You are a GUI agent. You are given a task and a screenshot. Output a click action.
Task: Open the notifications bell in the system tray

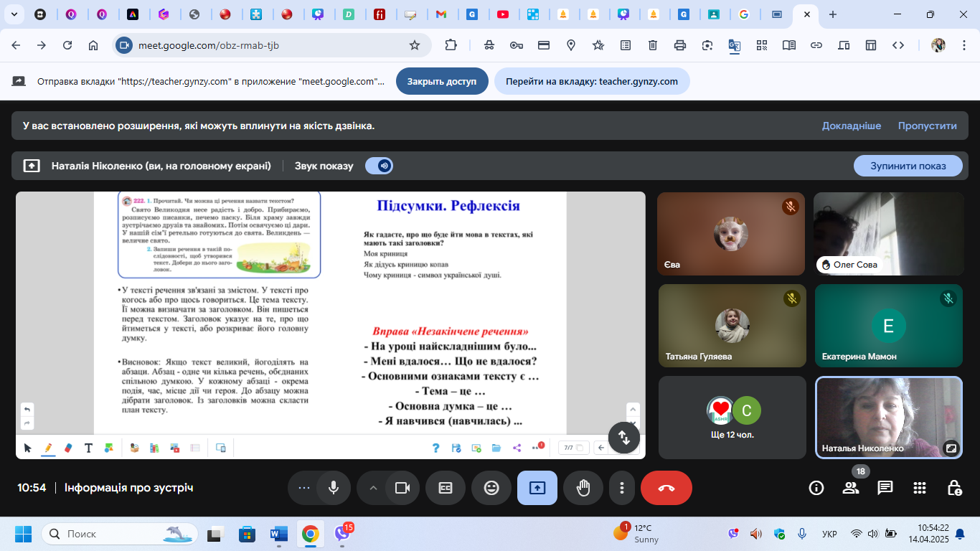coord(959,534)
